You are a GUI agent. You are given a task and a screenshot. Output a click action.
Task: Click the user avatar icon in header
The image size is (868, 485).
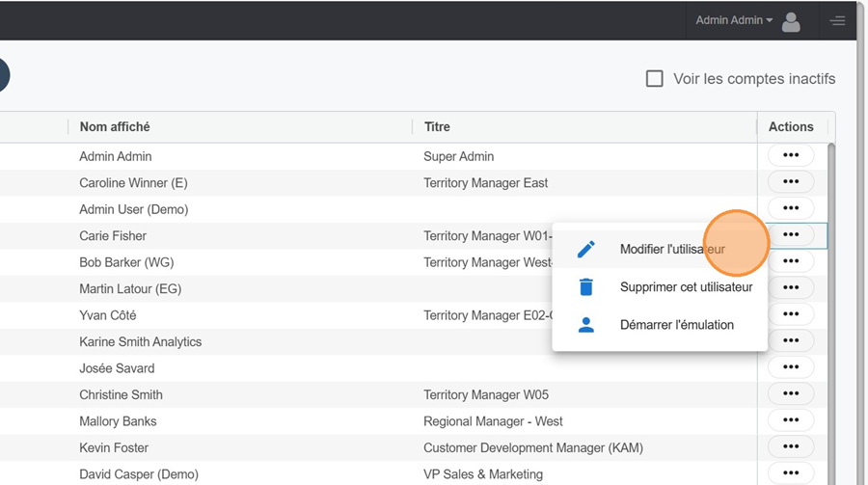point(791,21)
